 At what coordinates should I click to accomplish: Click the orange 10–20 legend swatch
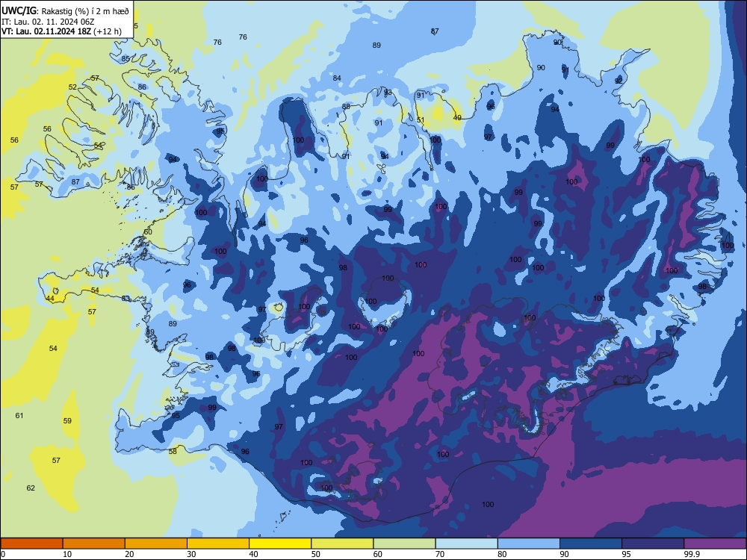[x=94, y=544]
